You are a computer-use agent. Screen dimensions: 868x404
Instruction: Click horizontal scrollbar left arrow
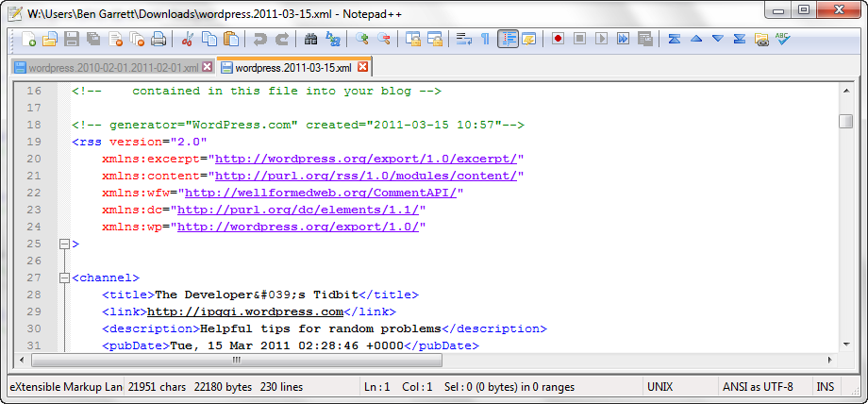tap(22, 360)
